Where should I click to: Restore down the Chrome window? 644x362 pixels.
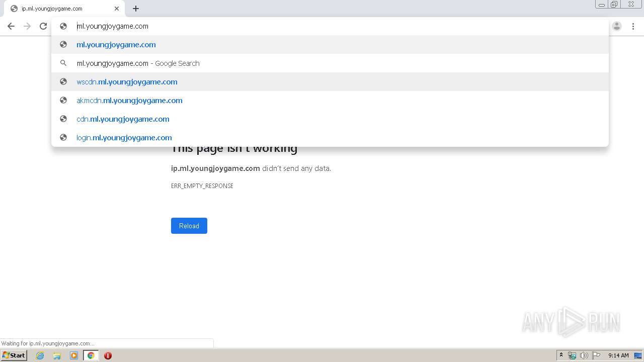pos(614,5)
